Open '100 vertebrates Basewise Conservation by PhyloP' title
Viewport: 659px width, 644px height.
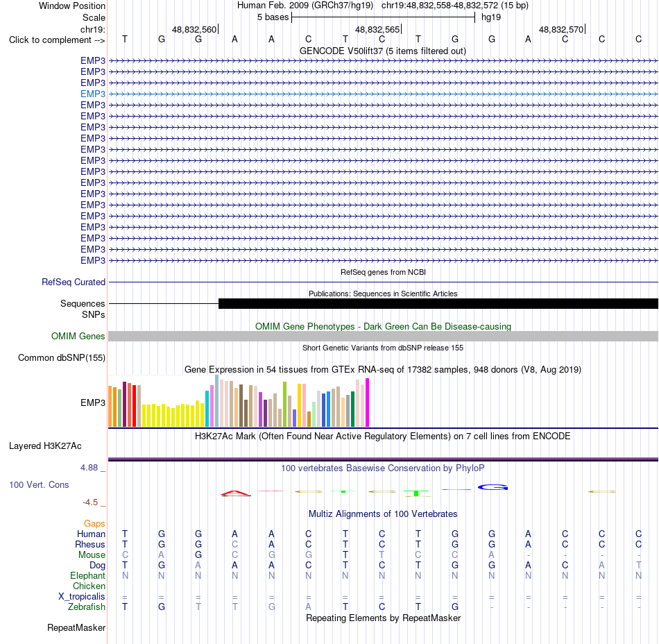click(383, 468)
